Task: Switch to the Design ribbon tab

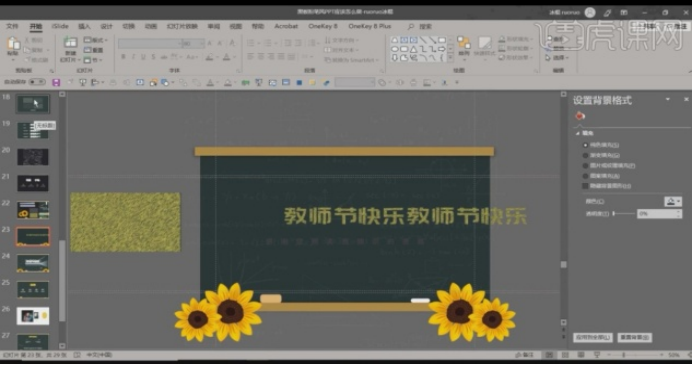Action: [106, 26]
